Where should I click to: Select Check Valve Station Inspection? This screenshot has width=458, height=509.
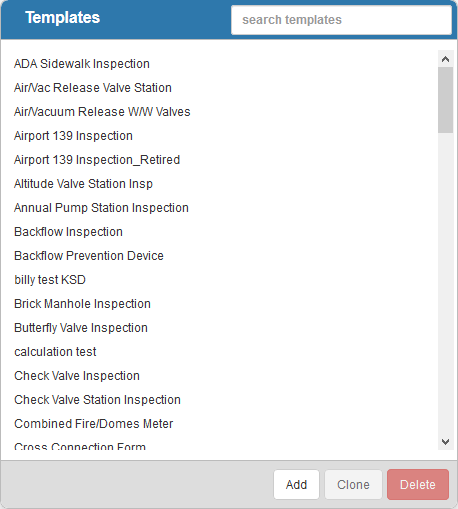[97, 400]
